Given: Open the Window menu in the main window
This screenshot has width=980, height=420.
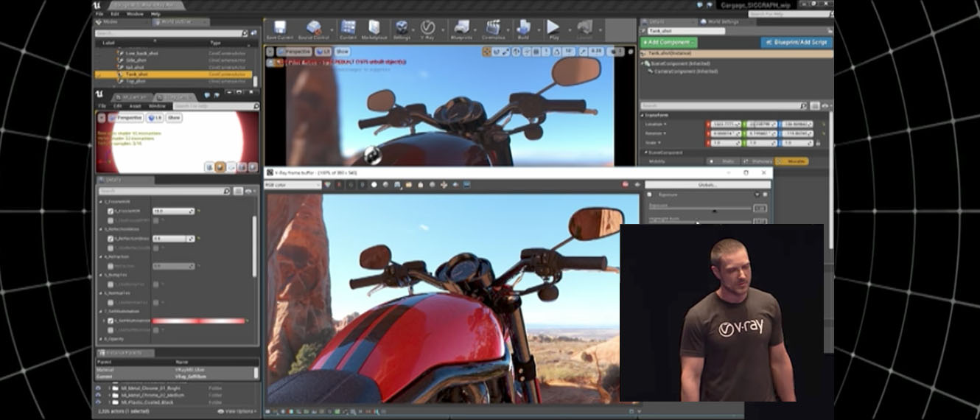Looking at the screenshot, I should pos(135,13).
